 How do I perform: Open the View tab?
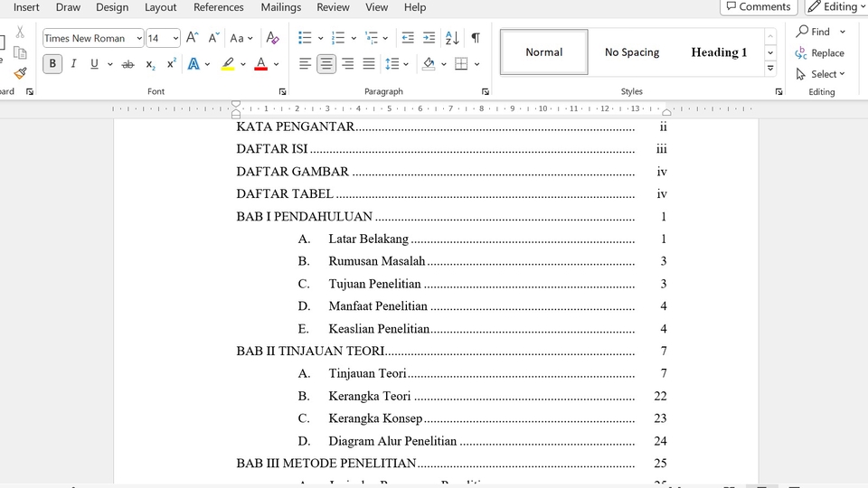pyautogui.click(x=376, y=7)
